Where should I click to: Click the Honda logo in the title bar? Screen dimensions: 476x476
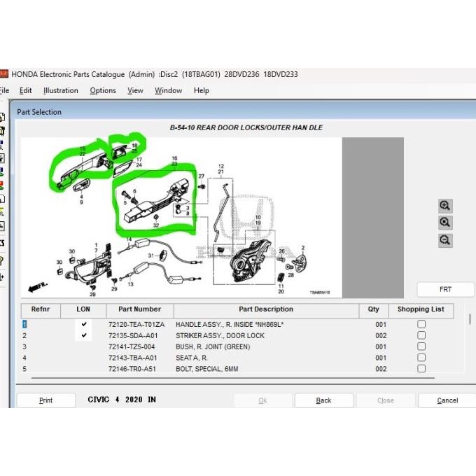[3, 74]
